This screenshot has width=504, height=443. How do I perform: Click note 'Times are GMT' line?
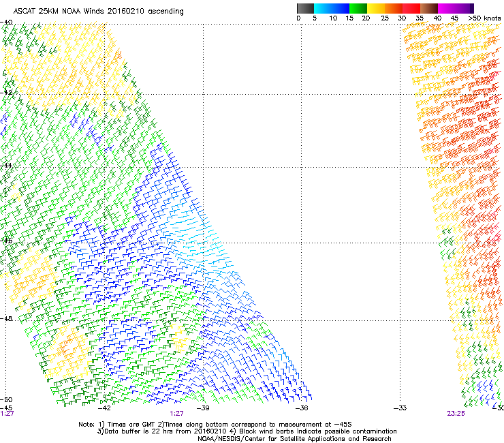coord(215,425)
